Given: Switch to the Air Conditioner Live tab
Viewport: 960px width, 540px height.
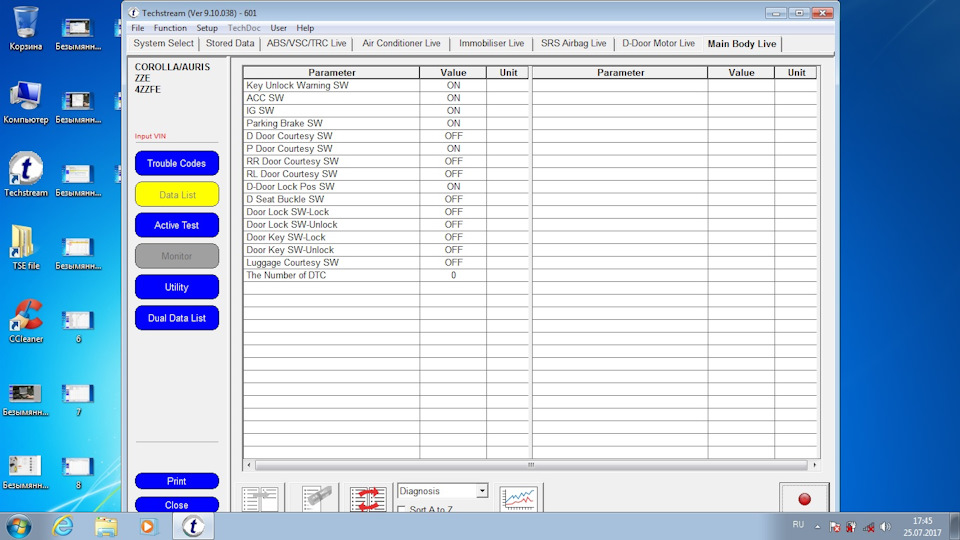Looking at the screenshot, I should tap(401, 43).
